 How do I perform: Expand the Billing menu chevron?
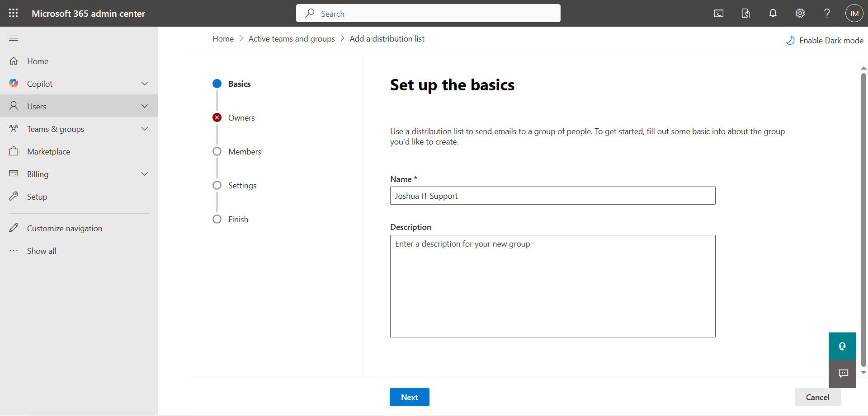[145, 174]
